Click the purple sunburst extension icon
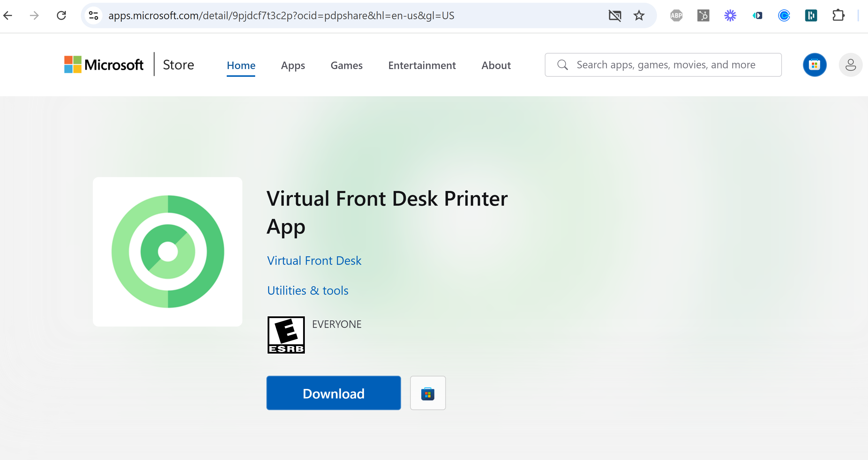868x460 pixels. click(x=730, y=15)
